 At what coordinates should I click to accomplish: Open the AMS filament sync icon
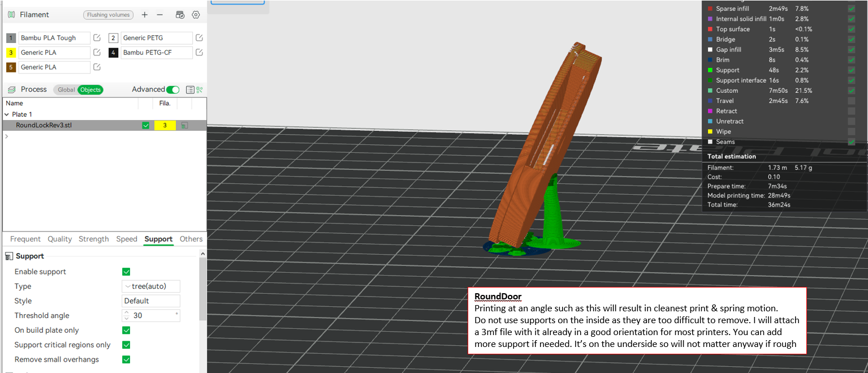tap(180, 15)
